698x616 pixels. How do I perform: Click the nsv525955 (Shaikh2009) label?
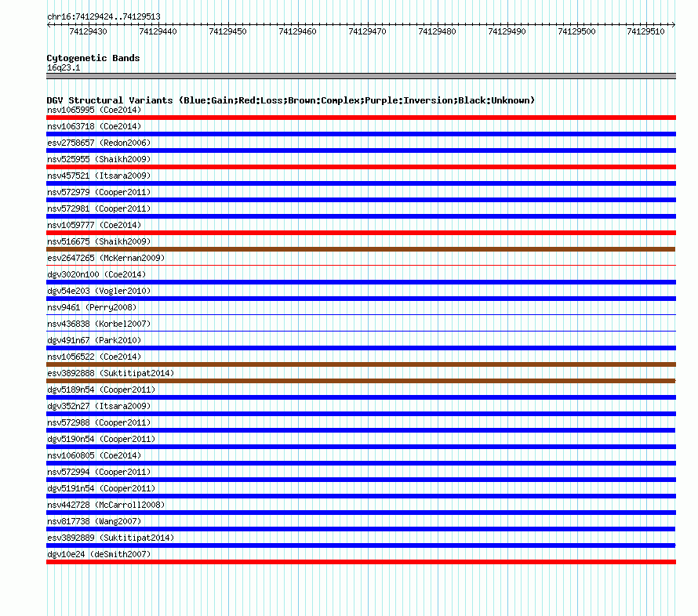coord(99,159)
